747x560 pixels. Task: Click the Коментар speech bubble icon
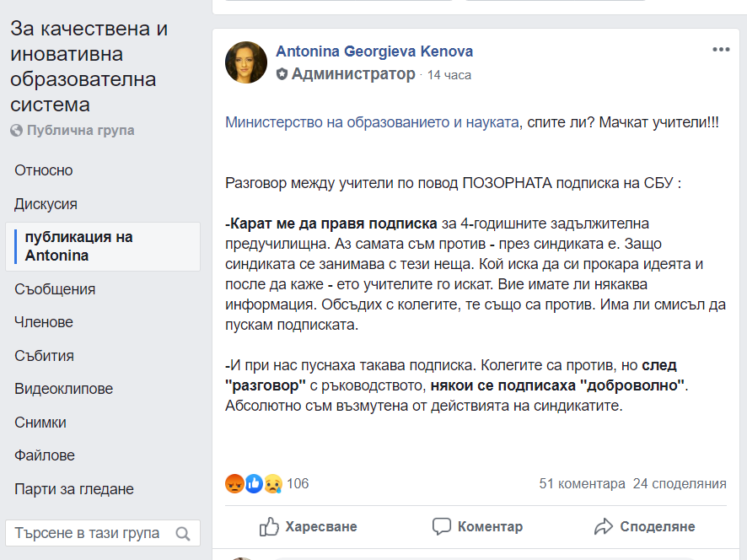(x=442, y=526)
